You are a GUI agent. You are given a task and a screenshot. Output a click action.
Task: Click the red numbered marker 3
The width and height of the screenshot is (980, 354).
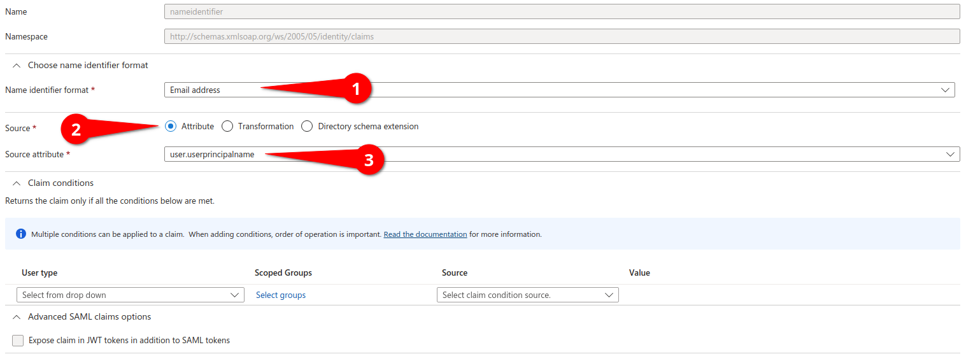click(368, 160)
